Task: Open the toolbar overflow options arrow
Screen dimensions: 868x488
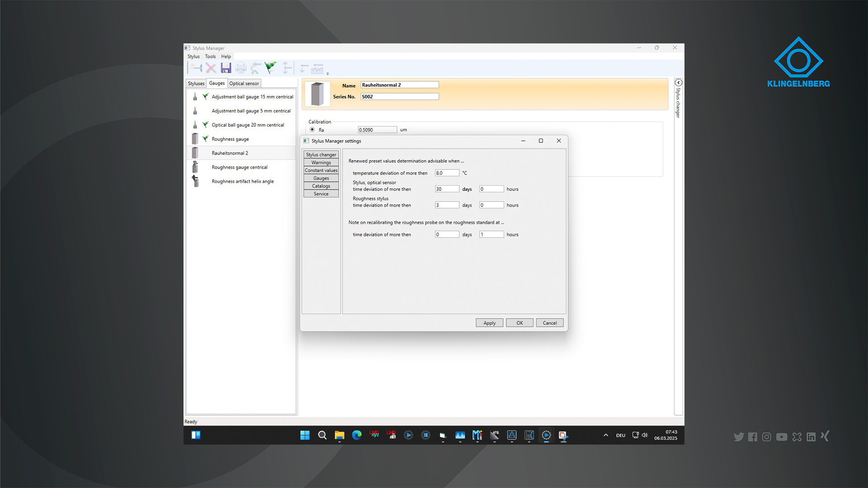Action: [x=328, y=73]
